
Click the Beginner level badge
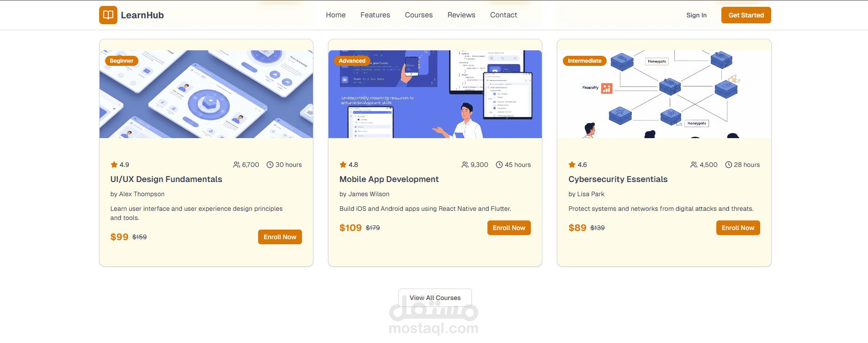[x=122, y=61]
